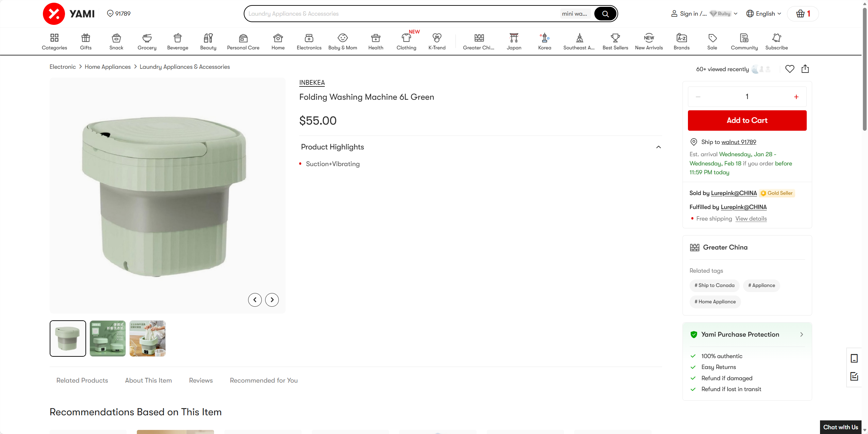Show next product image arrow

[x=272, y=300]
